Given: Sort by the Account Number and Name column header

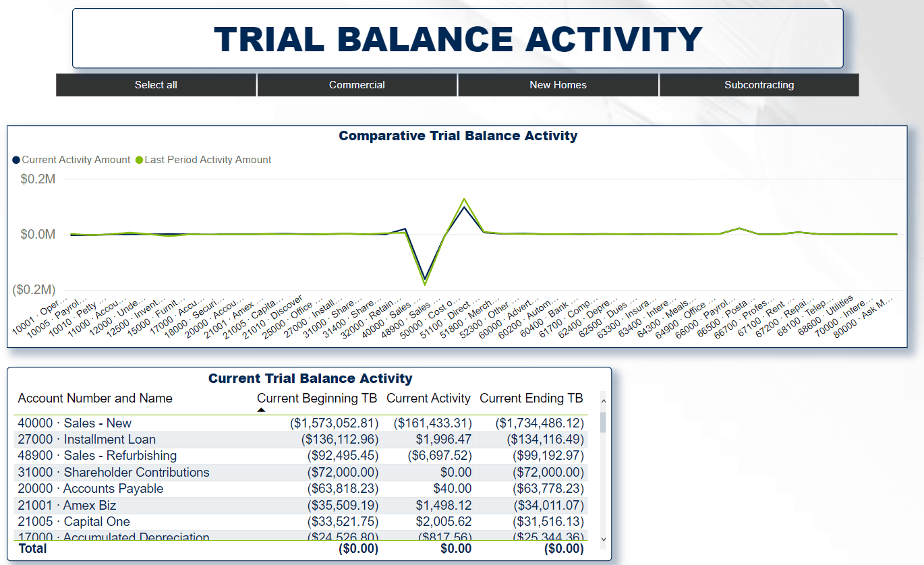Looking at the screenshot, I should [x=95, y=398].
